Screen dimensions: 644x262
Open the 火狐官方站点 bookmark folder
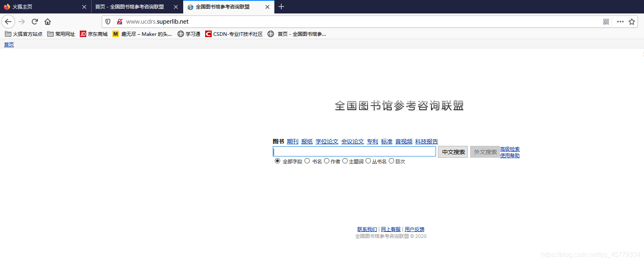point(24,34)
